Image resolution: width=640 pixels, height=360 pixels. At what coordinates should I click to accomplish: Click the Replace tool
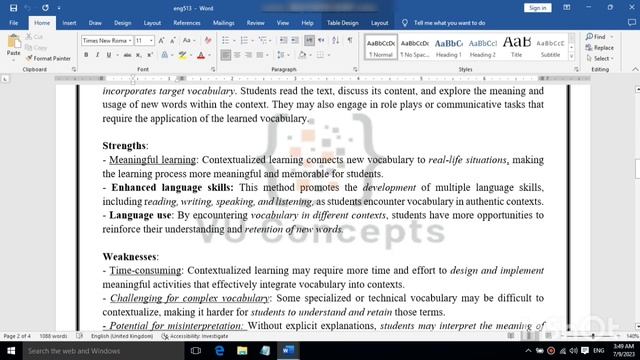(x=599, y=48)
